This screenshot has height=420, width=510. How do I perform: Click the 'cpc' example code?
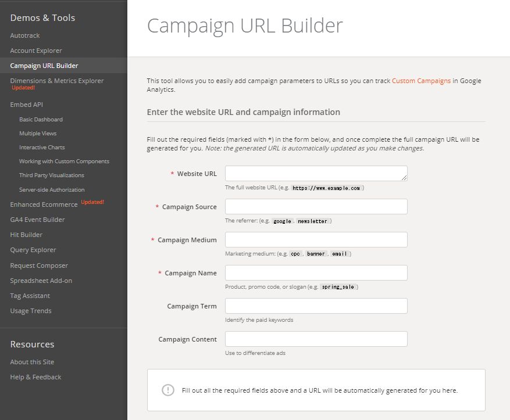pyautogui.click(x=295, y=254)
